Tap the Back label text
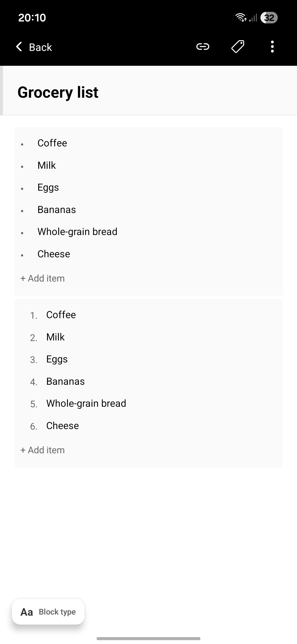Screen dimensions: 297x644 [40, 47]
